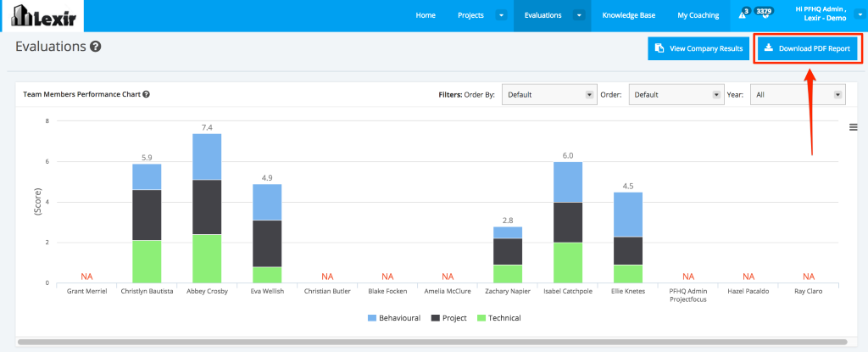
Task: Click Isabel Catchpole's Behavioural bar segment
Action: tap(568, 182)
